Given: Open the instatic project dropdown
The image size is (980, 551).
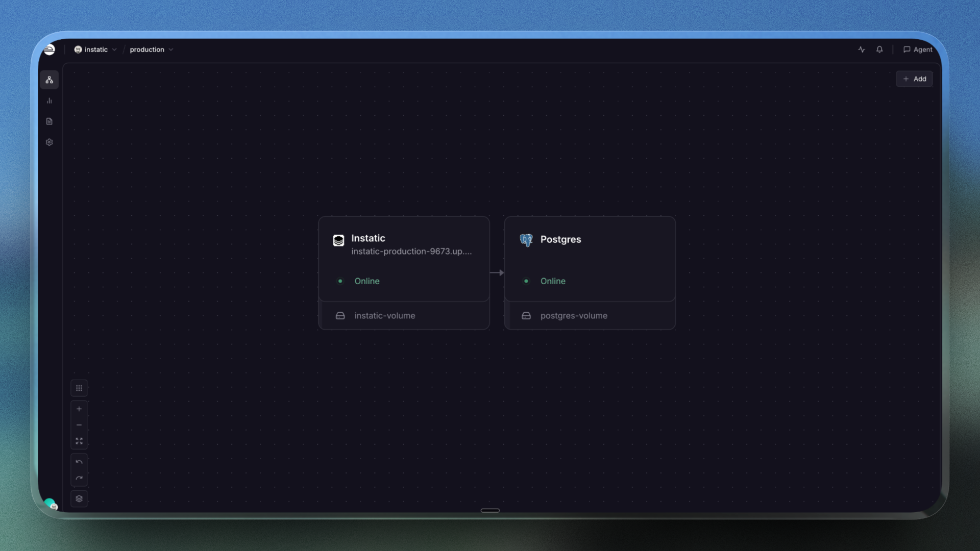Looking at the screenshot, I should 95,49.
